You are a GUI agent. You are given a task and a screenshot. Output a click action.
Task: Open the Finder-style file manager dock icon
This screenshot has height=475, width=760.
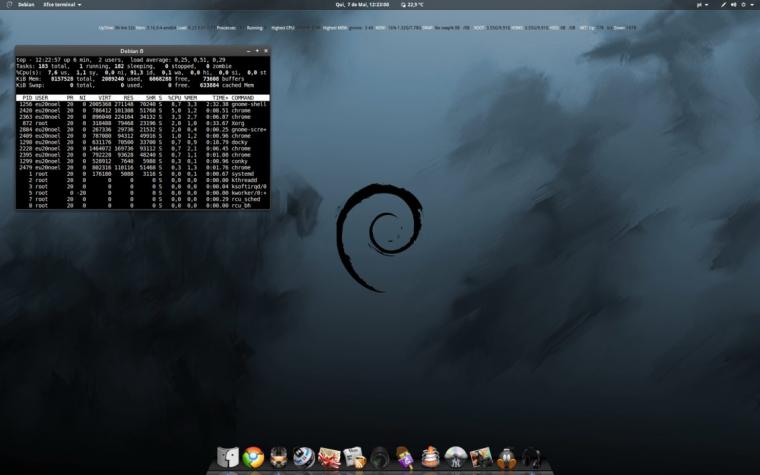pos(228,457)
